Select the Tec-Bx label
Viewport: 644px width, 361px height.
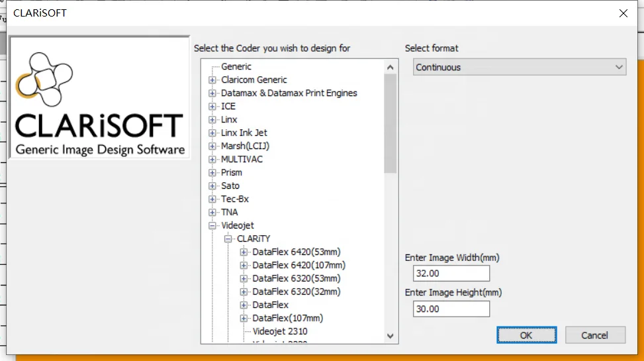point(234,199)
